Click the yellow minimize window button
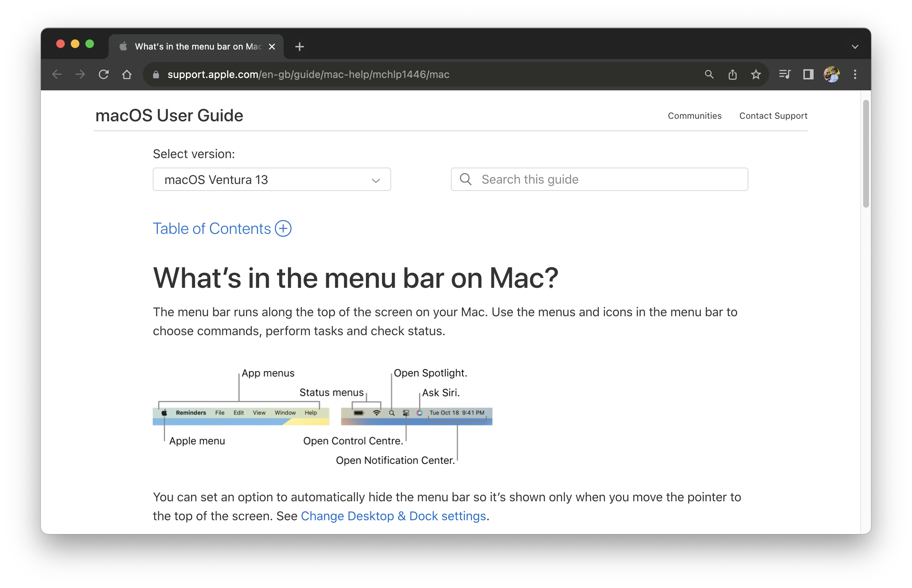The image size is (912, 588). click(75, 44)
